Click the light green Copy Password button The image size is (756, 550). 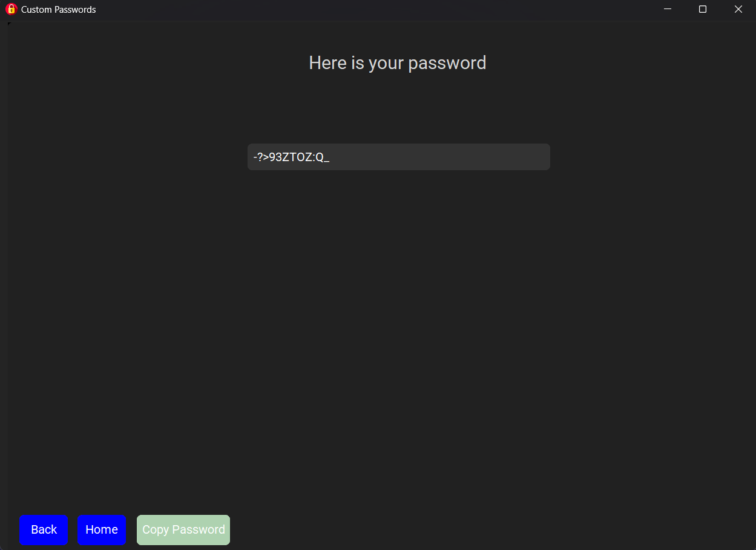183,530
